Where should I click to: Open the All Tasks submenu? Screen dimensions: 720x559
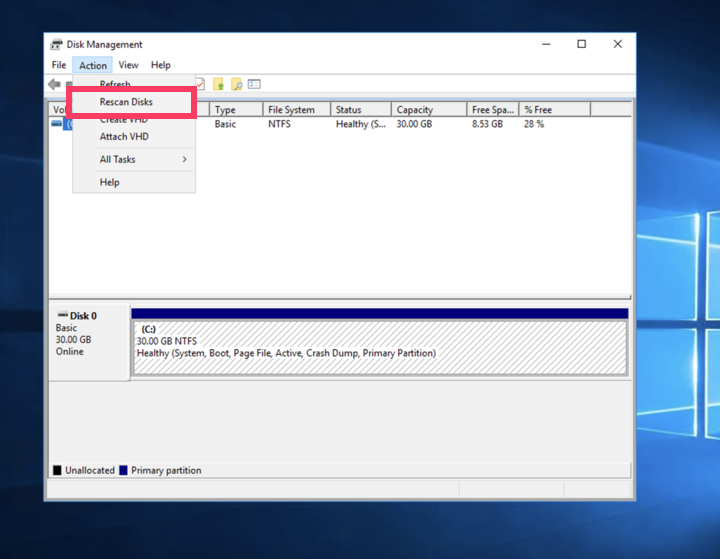[x=134, y=159]
